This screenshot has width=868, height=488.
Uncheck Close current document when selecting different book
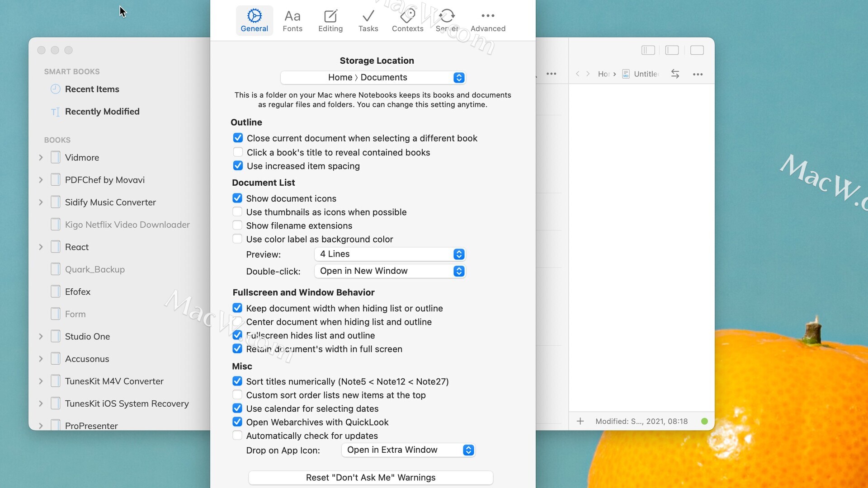tap(238, 138)
